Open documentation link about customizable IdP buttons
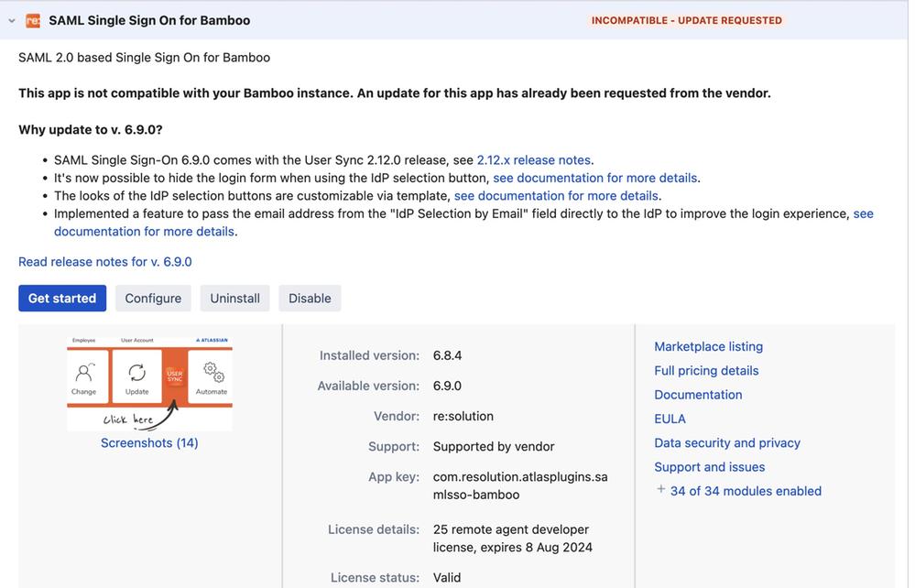Screen dimensions: 915x588 pyautogui.click(x=556, y=196)
